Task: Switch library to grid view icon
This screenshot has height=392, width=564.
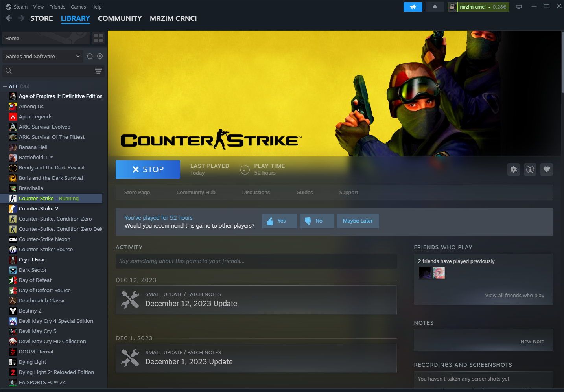Action: pyautogui.click(x=98, y=38)
